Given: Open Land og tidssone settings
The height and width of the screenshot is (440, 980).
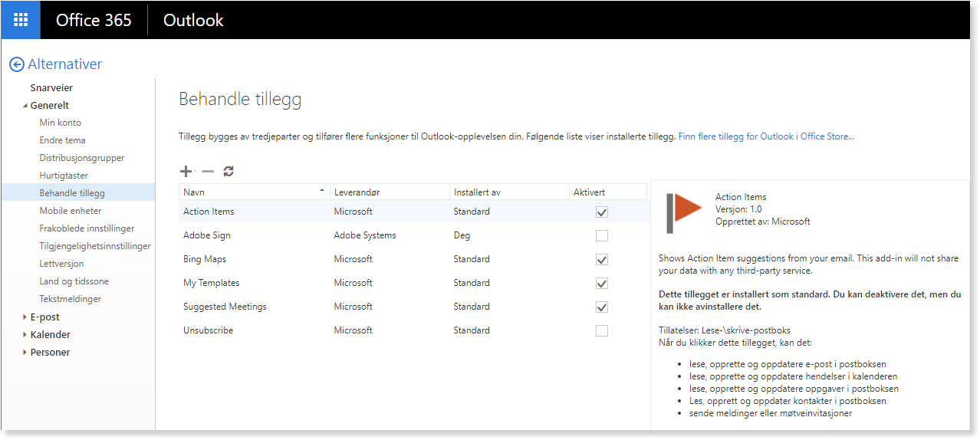Looking at the screenshot, I should click(74, 281).
